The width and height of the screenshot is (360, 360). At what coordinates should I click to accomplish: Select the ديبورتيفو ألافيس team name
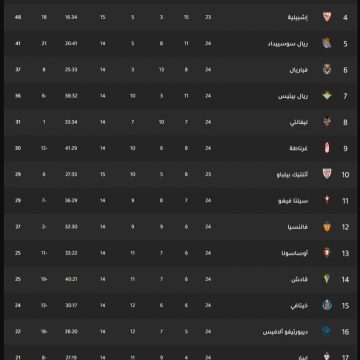tap(285, 332)
